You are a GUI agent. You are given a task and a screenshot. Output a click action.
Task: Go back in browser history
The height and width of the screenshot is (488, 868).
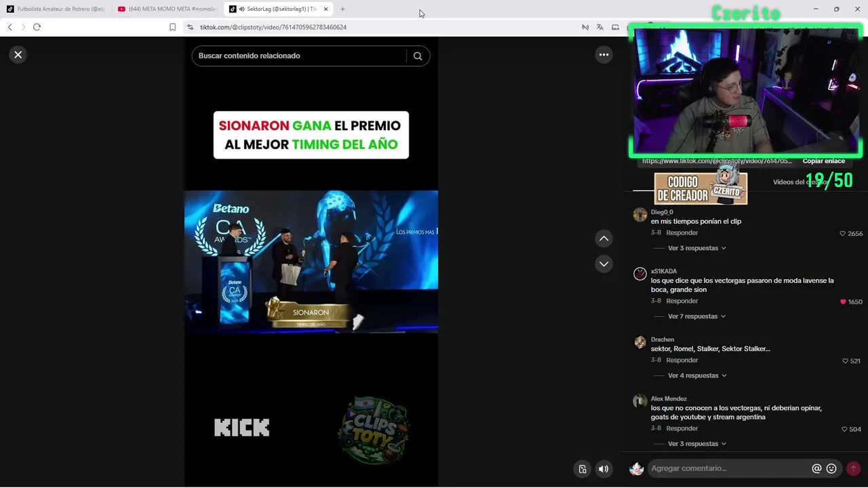9,27
